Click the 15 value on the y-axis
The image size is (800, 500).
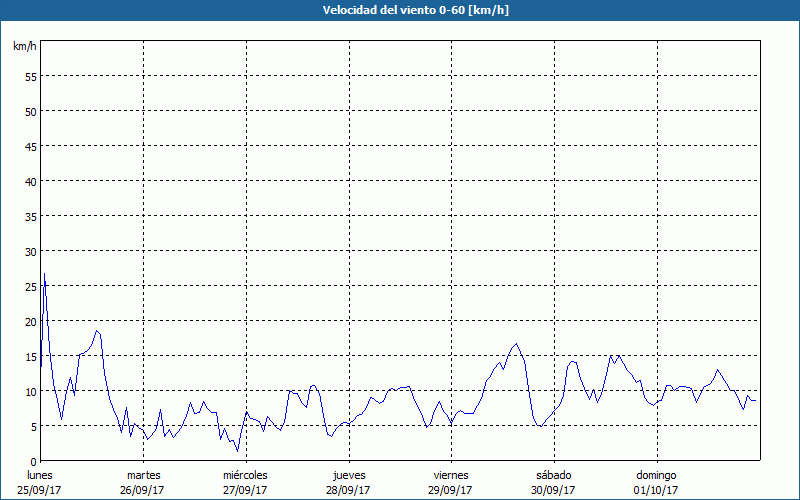point(30,356)
